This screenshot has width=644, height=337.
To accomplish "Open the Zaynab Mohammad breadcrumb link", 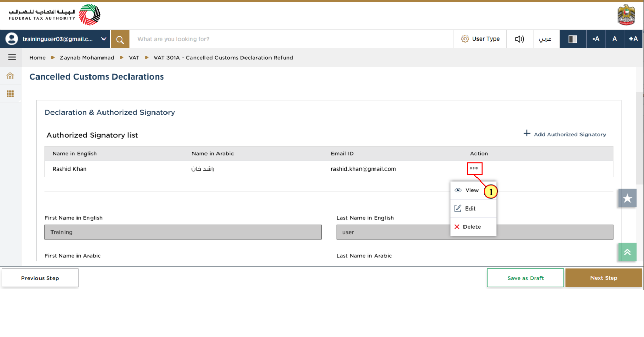I will tap(87, 58).
